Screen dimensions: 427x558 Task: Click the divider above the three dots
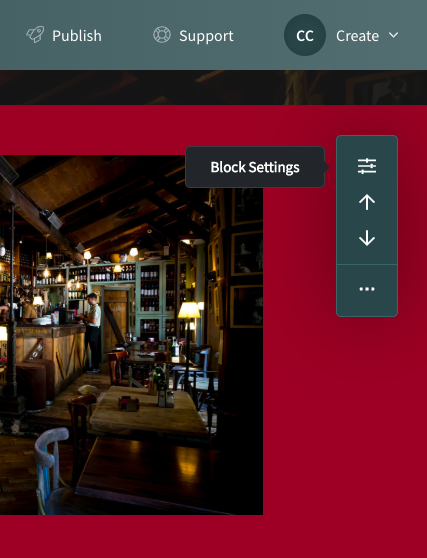click(367, 264)
